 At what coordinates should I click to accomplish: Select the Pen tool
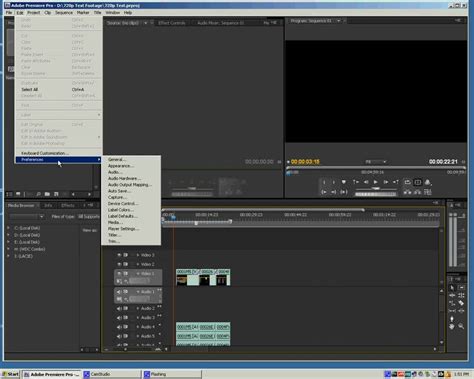click(452, 319)
